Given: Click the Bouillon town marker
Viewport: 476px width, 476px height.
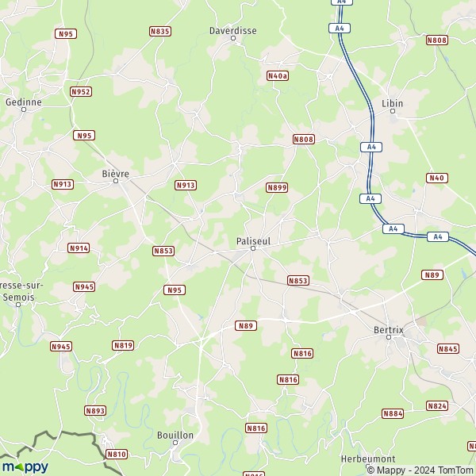Looking at the screenshot, I should click(175, 443).
